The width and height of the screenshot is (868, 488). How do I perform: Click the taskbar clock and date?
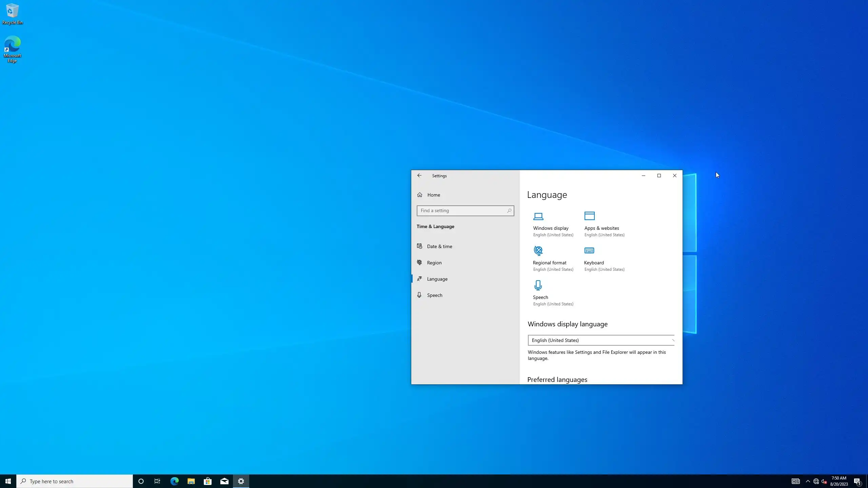[x=839, y=481]
